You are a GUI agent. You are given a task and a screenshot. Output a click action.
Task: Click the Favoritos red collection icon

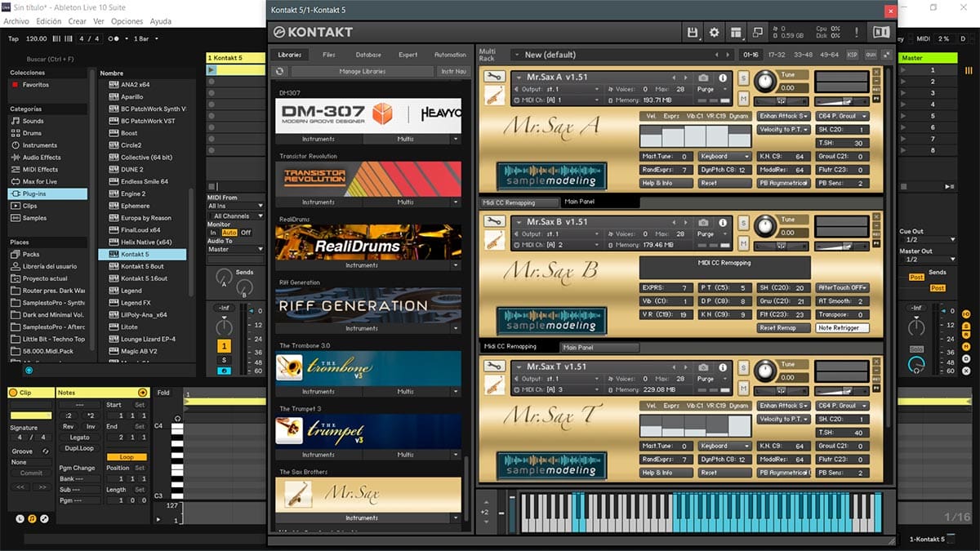(x=15, y=85)
